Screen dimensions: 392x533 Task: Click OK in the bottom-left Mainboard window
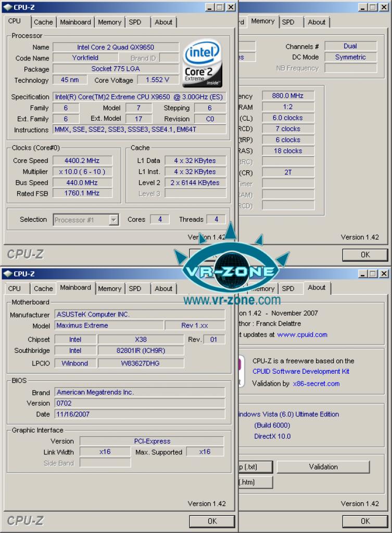[212, 521]
